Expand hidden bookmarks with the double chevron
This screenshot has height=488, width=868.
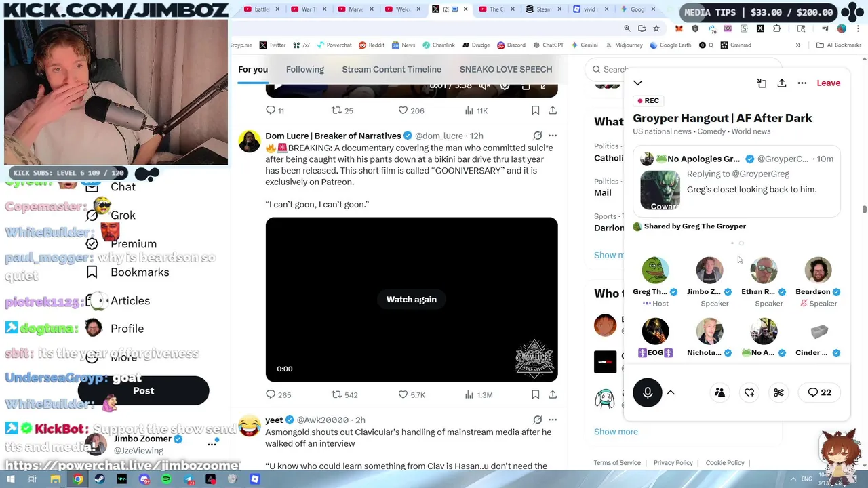click(x=798, y=45)
